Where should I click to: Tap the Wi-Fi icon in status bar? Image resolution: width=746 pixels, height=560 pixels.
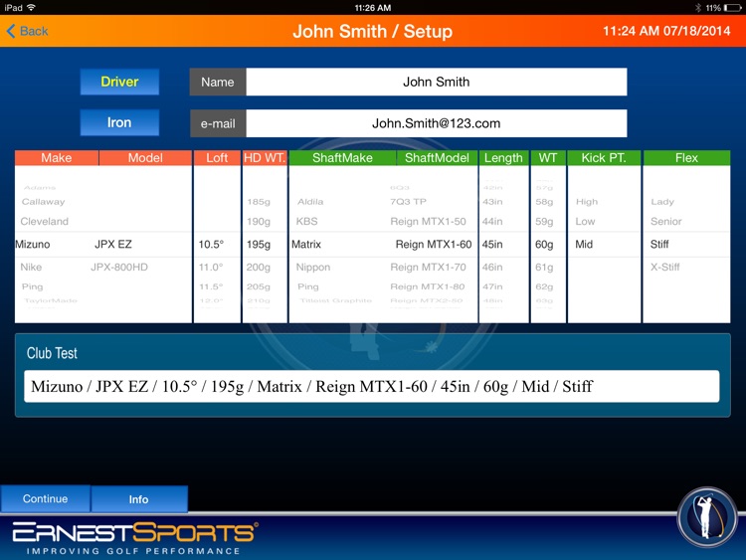(x=32, y=7)
